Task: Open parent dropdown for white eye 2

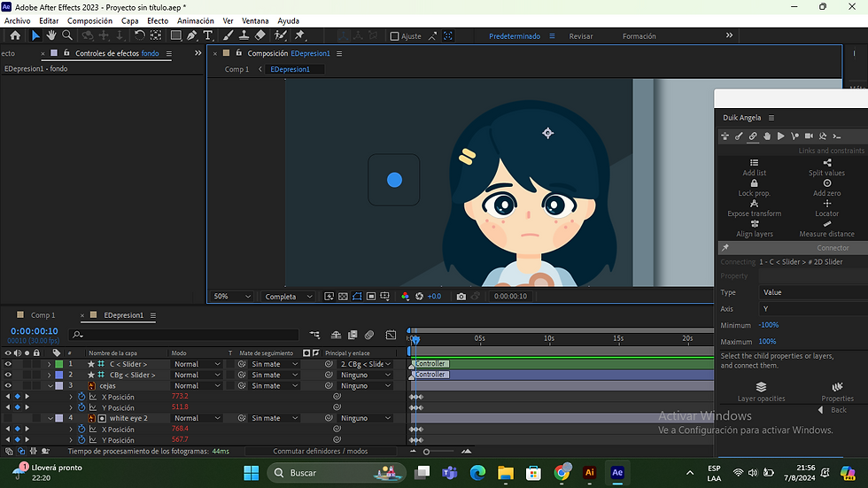Action: pos(365,418)
